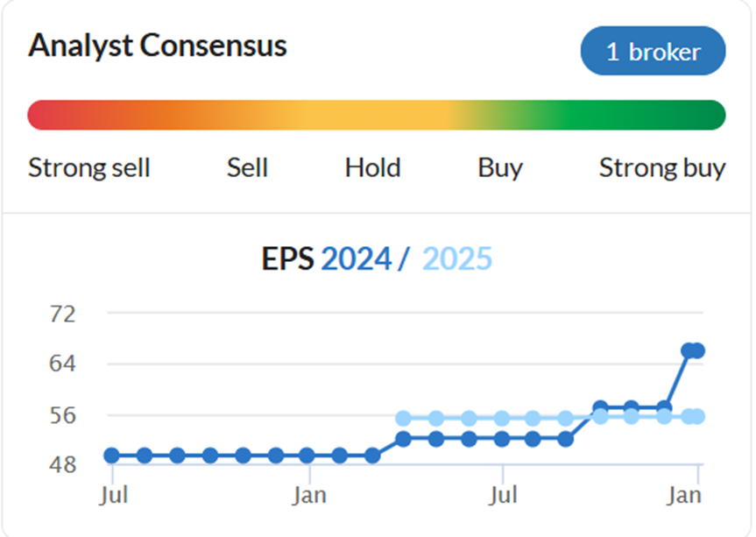Viewport: 756px width, 537px height.
Task: Click the "Strong buy" rating label
Action: tap(662, 168)
